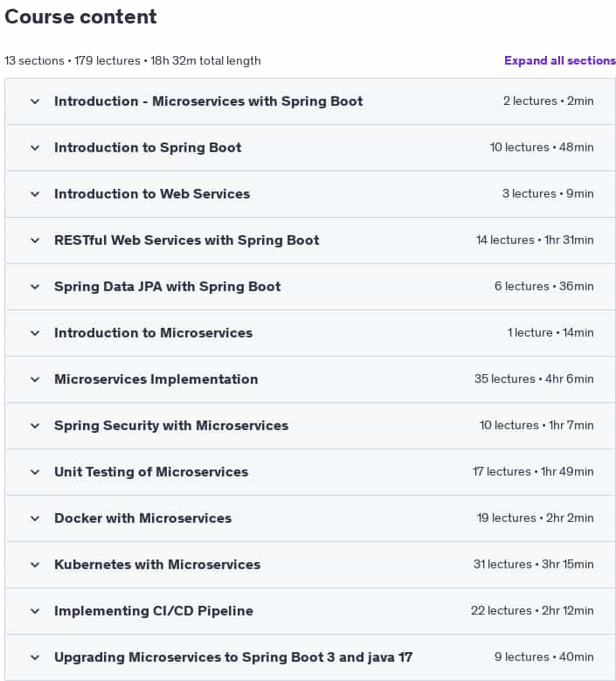Click Introduction to Microservices section title

[153, 333]
